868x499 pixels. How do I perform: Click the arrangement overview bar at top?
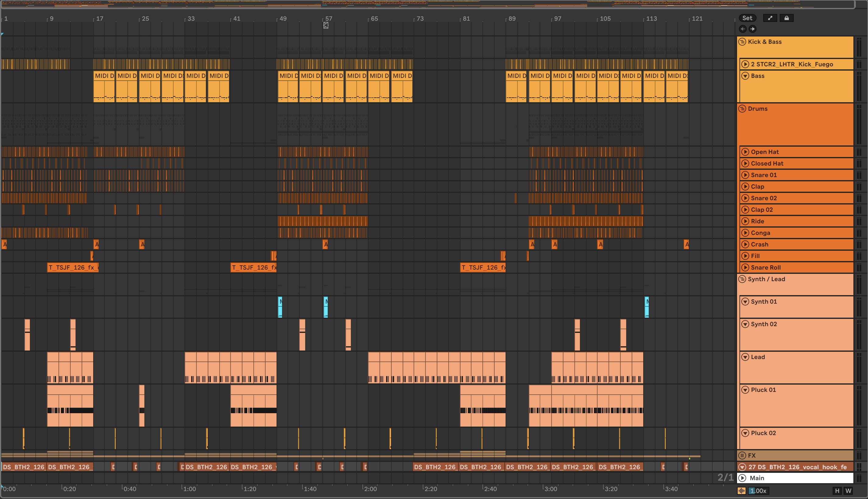pos(428,5)
